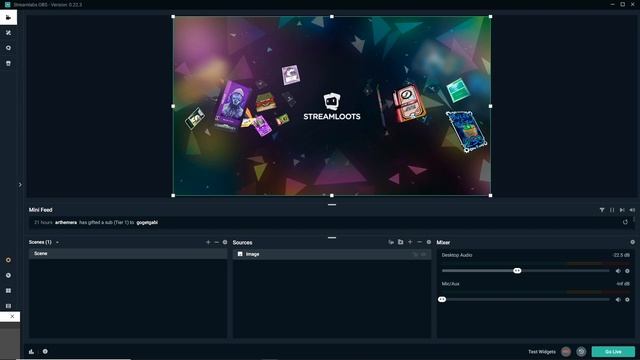Open Mic/Aux source settings
Screen dimensions: 640x360
(627, 299)
